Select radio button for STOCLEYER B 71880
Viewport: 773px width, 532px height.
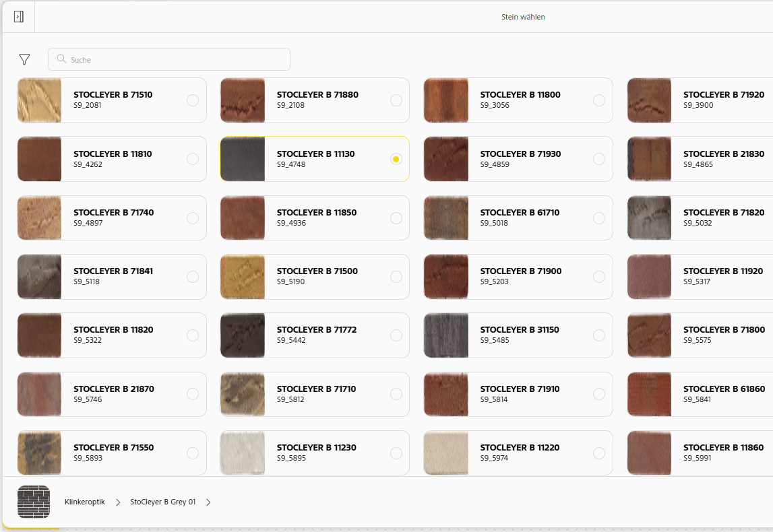pos(396,100)
